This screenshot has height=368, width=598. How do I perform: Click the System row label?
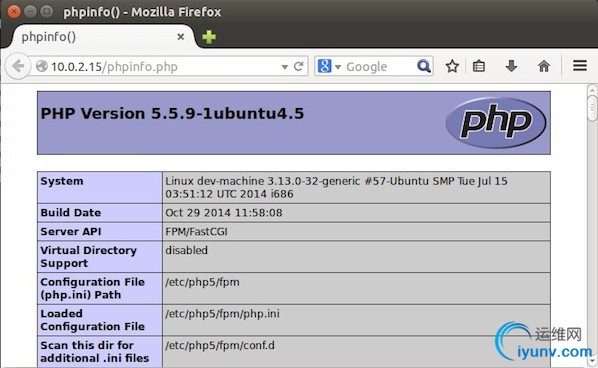tap(62, 181)
